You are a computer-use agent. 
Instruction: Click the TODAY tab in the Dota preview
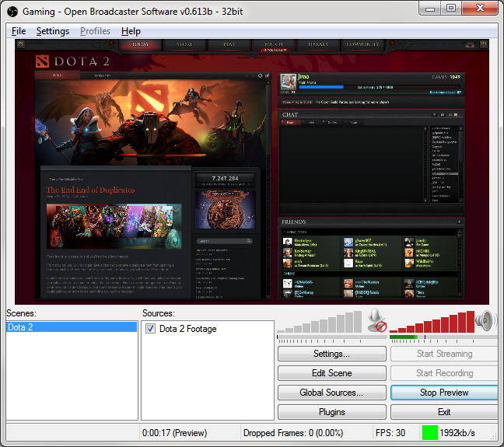141,44
